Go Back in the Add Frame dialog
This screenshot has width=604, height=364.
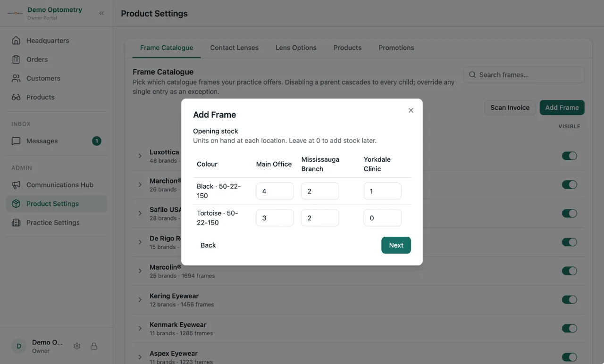208,245
